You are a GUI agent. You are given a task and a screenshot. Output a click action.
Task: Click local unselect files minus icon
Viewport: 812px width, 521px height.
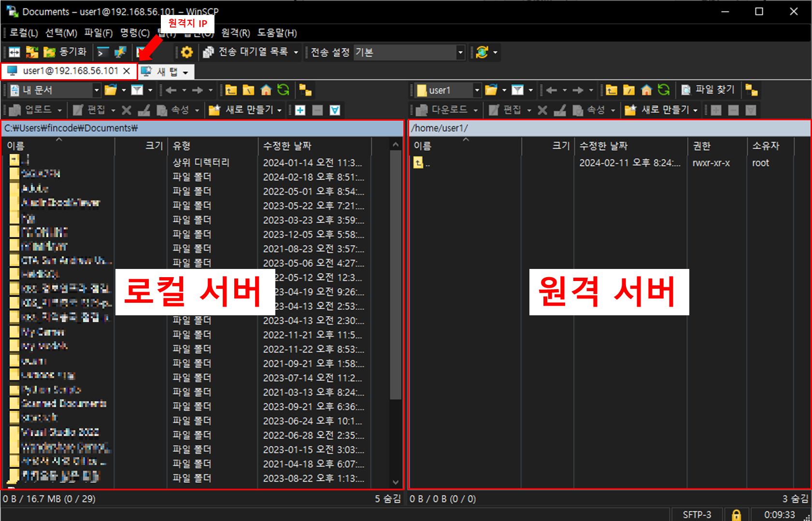coord(317,111)
